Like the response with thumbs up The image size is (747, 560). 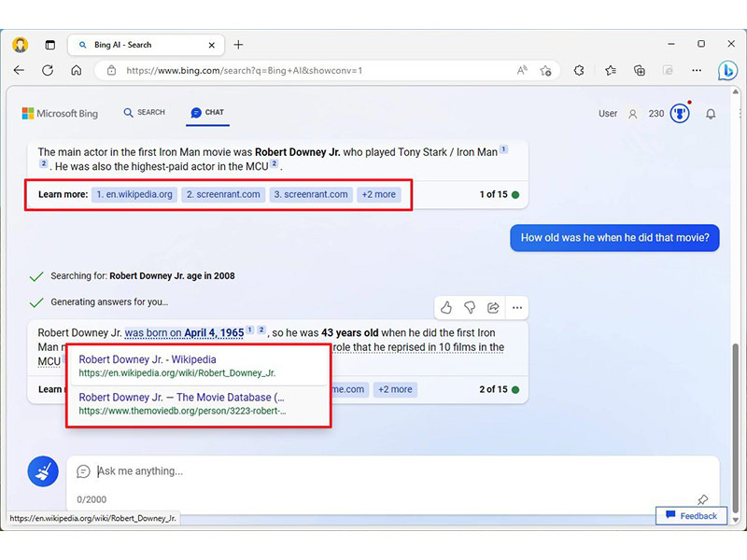(x=446, y=307)
